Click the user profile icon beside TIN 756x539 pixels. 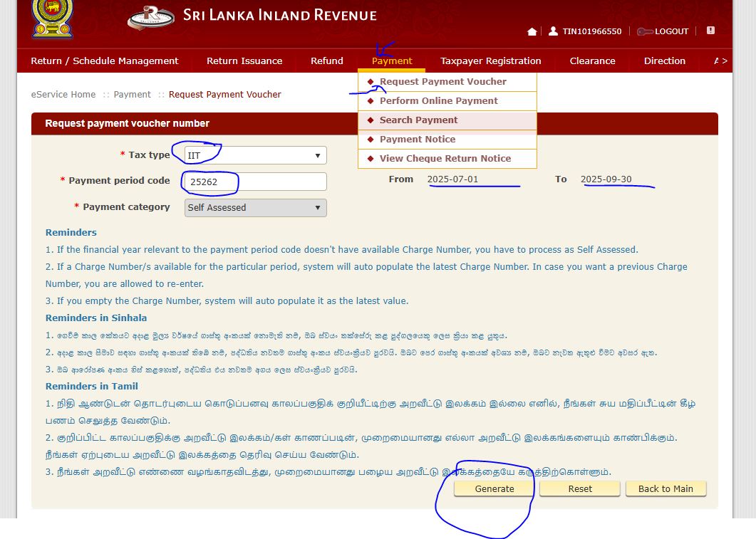click(553, 31)
